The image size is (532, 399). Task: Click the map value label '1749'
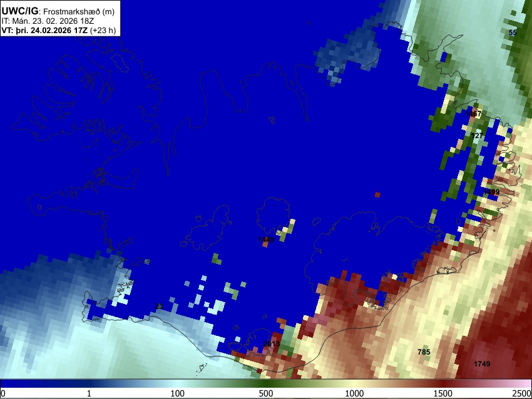pos(482,364)
